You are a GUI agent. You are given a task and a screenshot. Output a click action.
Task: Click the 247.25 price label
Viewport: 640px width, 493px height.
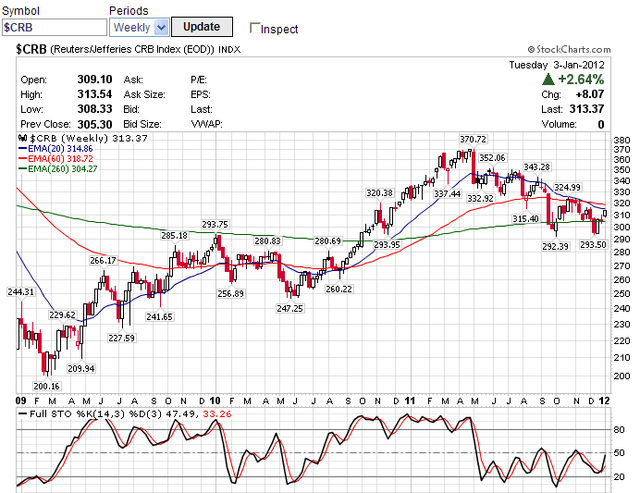click(290, 308)
